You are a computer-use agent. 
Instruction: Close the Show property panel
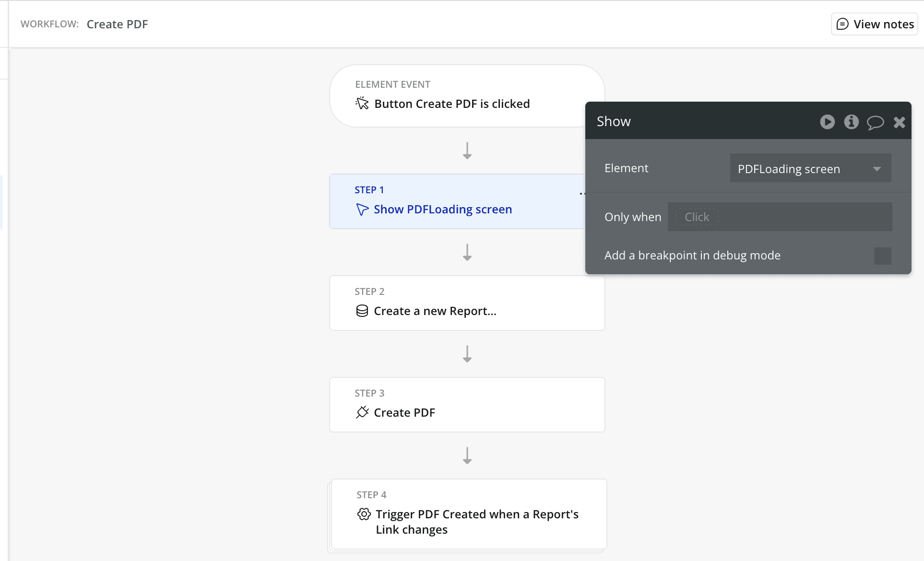tap(899, 122)
